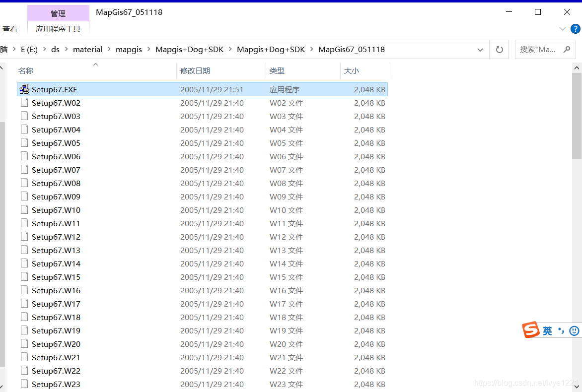
Task: Expand the chevron after E (E:) in breadcrumb
Action: click(x=45, y=49)
